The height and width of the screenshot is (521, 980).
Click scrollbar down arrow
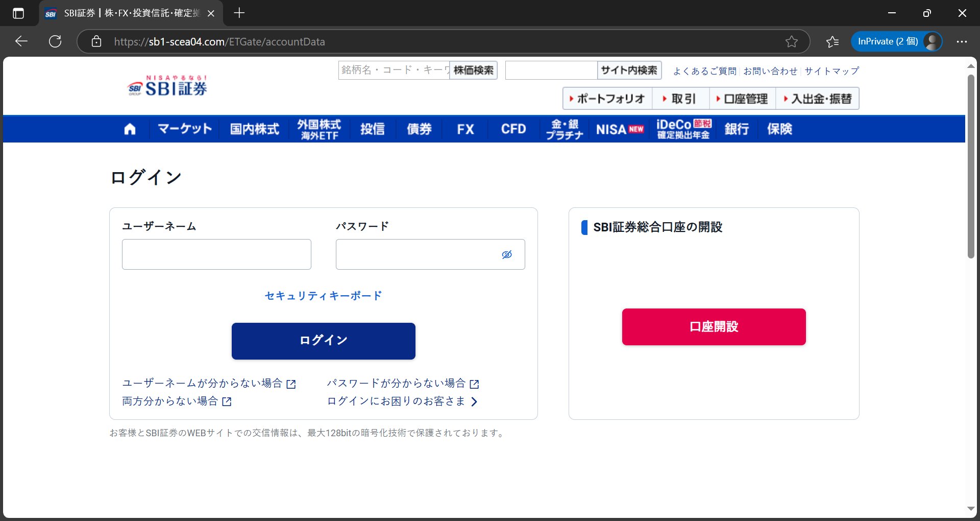(971, 509)
